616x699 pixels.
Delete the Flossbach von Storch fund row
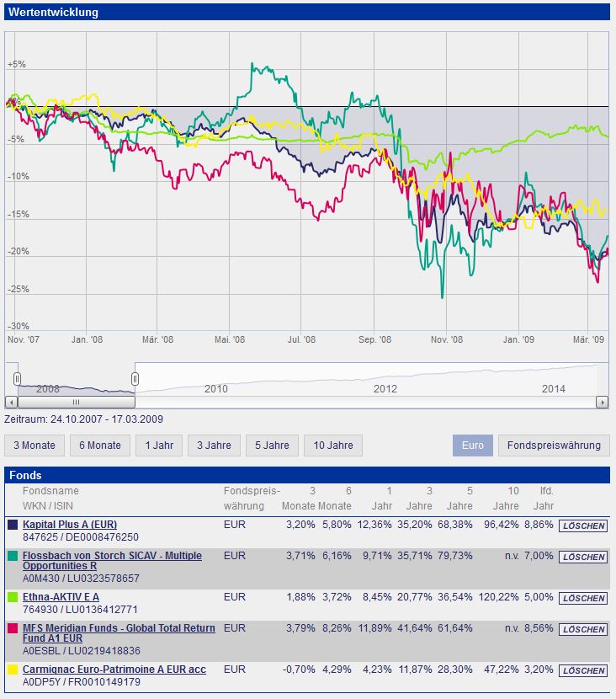pos(583,558)
